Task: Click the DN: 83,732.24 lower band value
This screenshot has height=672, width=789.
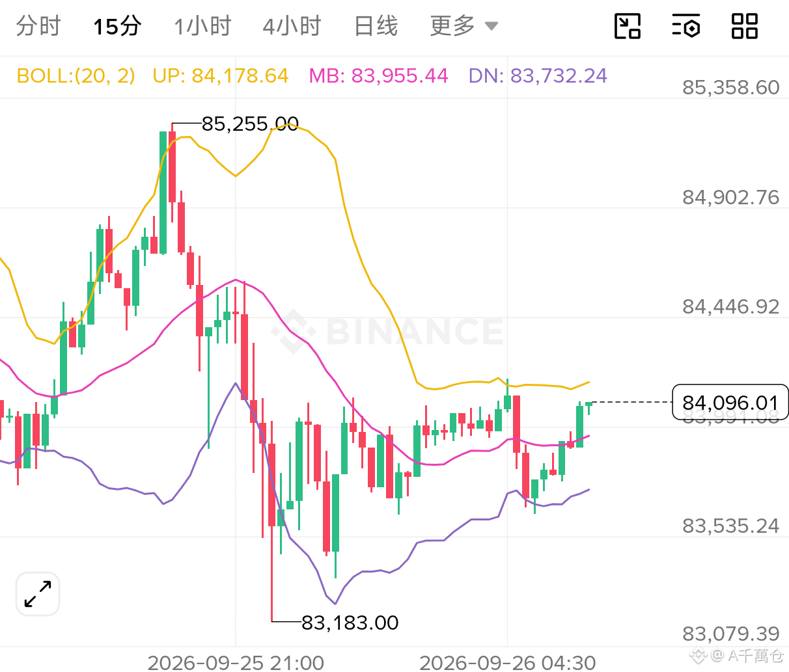Action: point(538,76)
